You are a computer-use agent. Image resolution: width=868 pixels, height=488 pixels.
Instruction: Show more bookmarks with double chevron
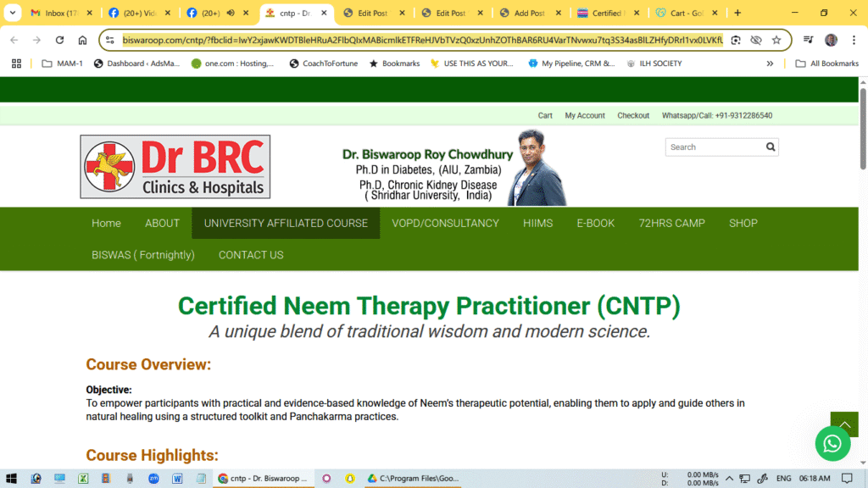pos(770,64)
